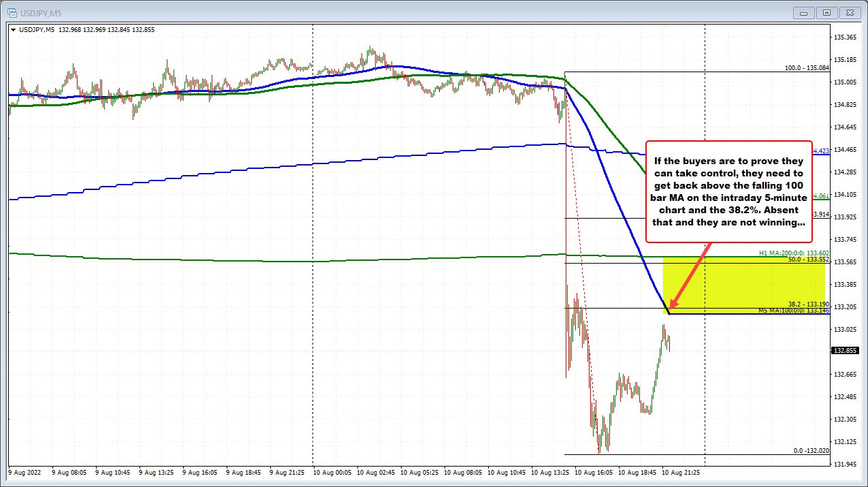Click the USDJPY,M5 title bar label
This screenshot has width=868, height=487.
(x=41, y=12)
